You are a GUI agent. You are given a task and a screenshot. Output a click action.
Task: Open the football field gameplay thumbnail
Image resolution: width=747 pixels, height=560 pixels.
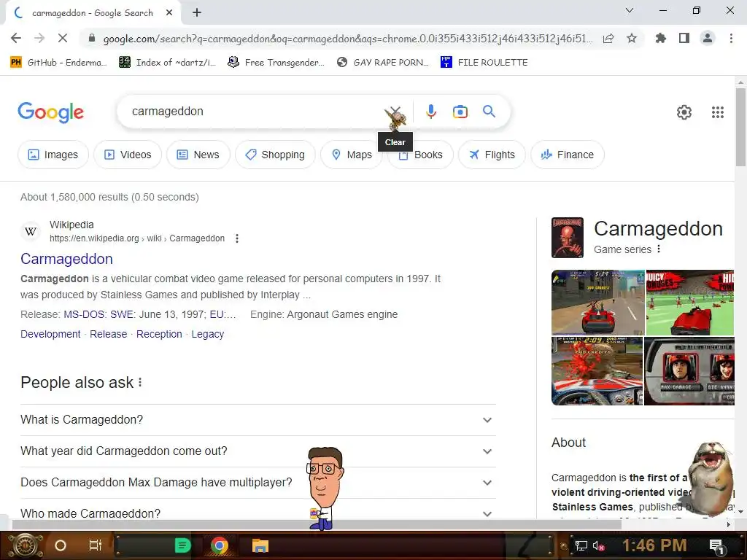[690, 303]
